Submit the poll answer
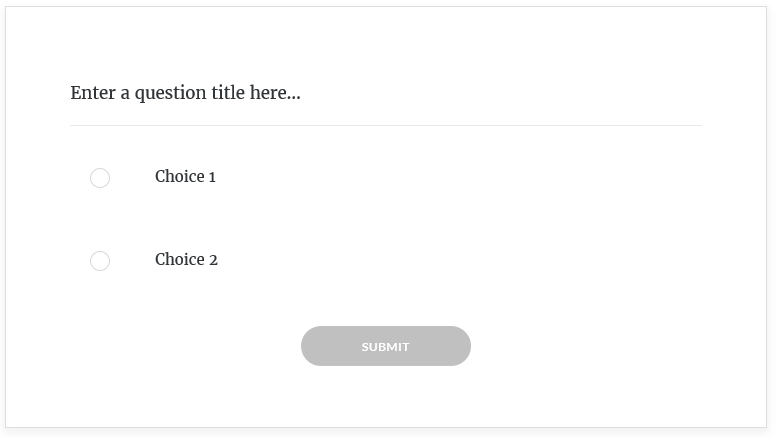Image resolution: width=777 pixels, height=438 pixels. 385,346
